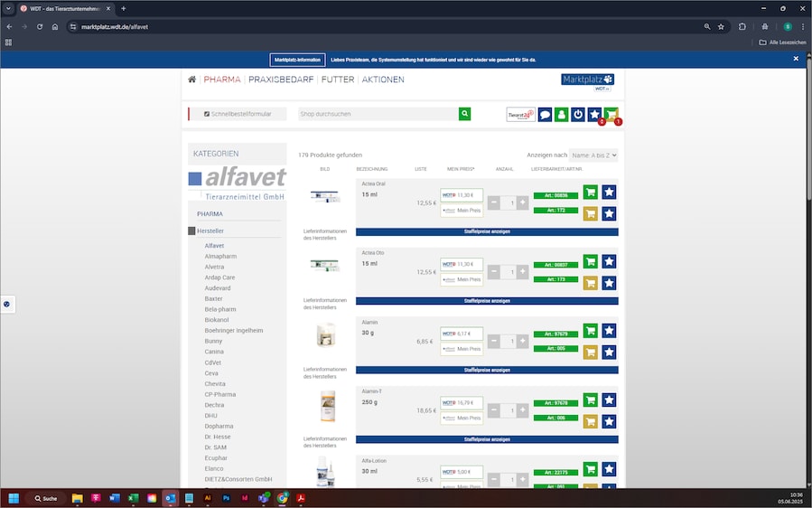Open the browser tab list chevron
Viewport: 812px width, 508px height.
click(x=8, y=8)
